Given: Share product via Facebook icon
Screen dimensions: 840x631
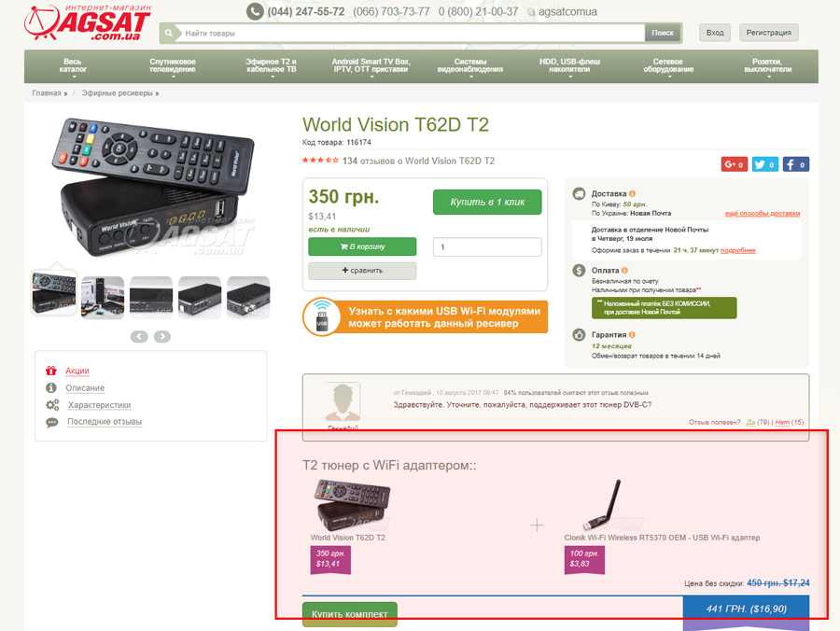Looking at the screenshot, I should [x=795, y=164].
